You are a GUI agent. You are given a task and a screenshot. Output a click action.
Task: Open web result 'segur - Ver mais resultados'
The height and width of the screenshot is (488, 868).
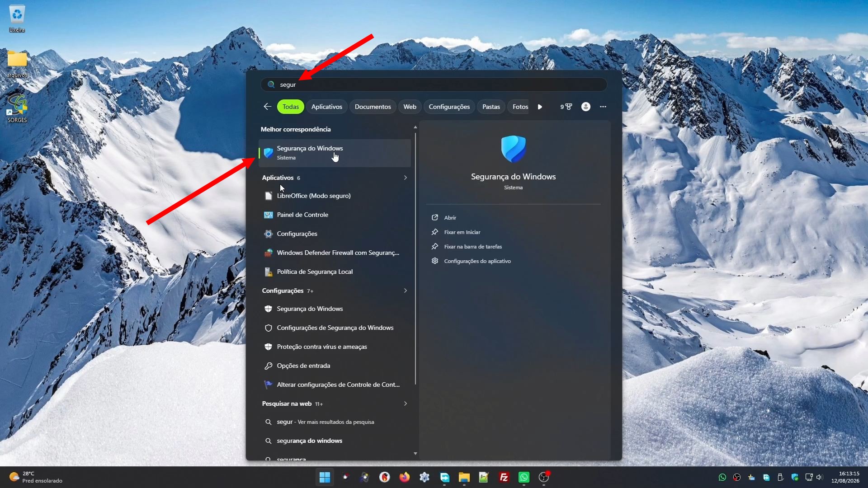coord(335,422)
